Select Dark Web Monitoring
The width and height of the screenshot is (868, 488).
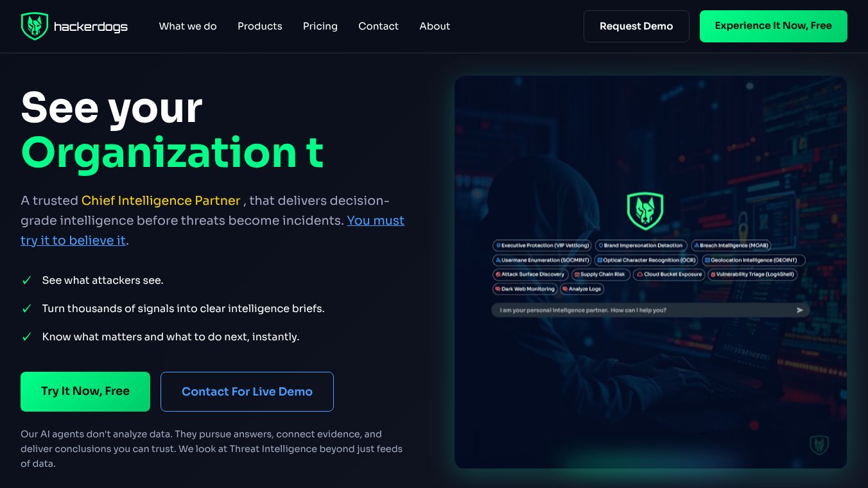click(x=525, y=289)
